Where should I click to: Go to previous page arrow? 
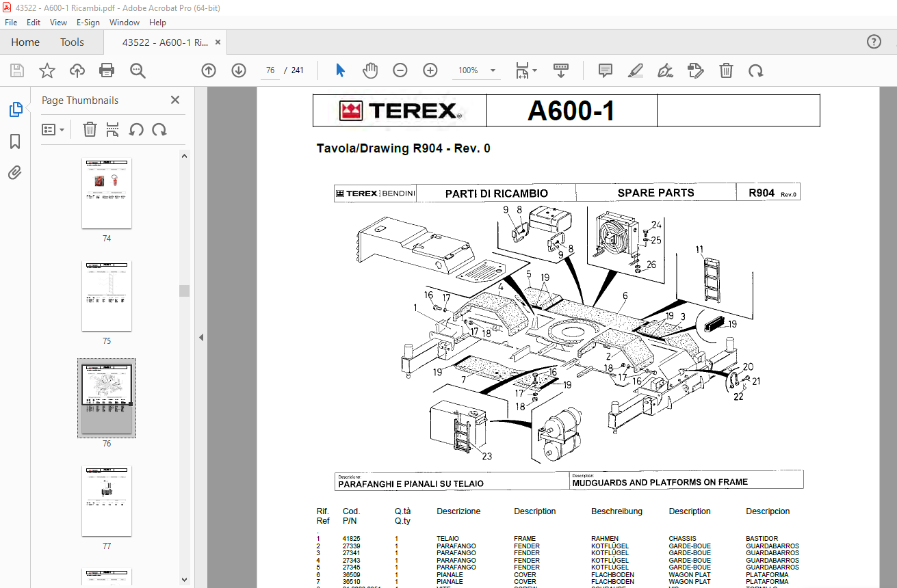click(209, 70)
